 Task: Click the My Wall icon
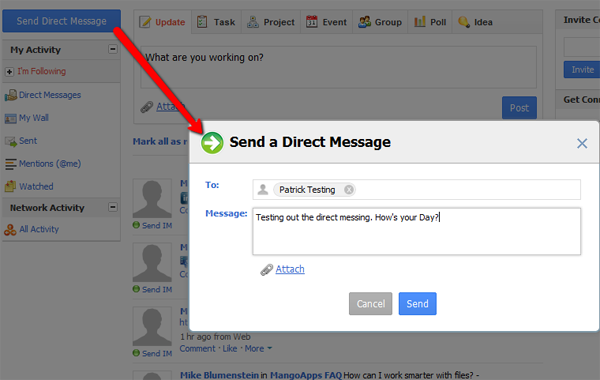[x=10, y=118]
